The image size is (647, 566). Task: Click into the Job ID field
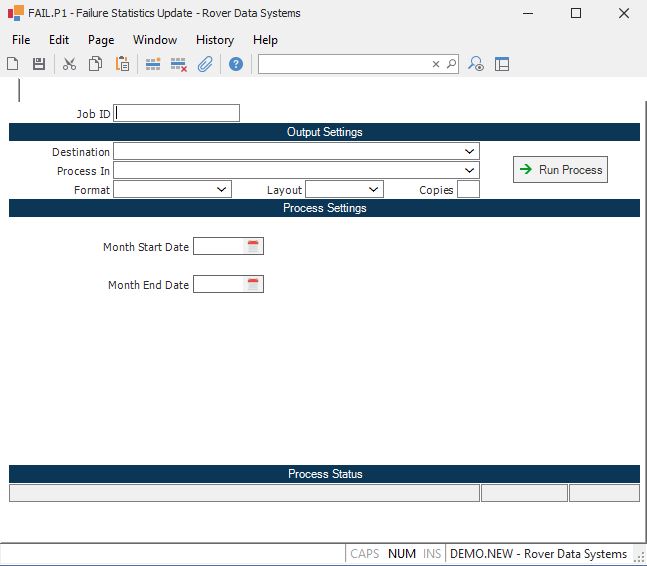click(177, 113)
